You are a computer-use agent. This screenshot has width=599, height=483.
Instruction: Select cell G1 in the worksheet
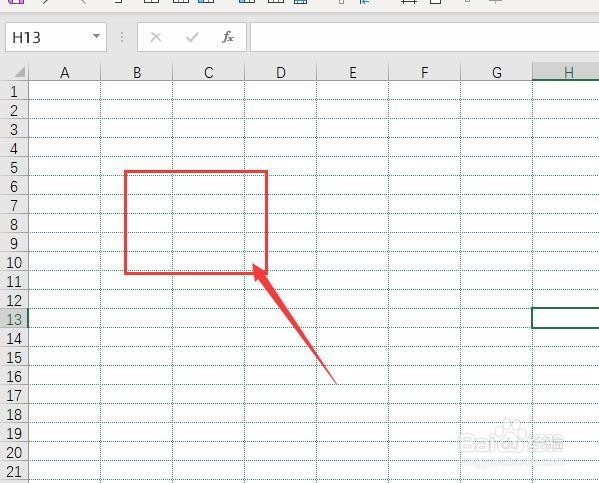(x=497, y=91)
